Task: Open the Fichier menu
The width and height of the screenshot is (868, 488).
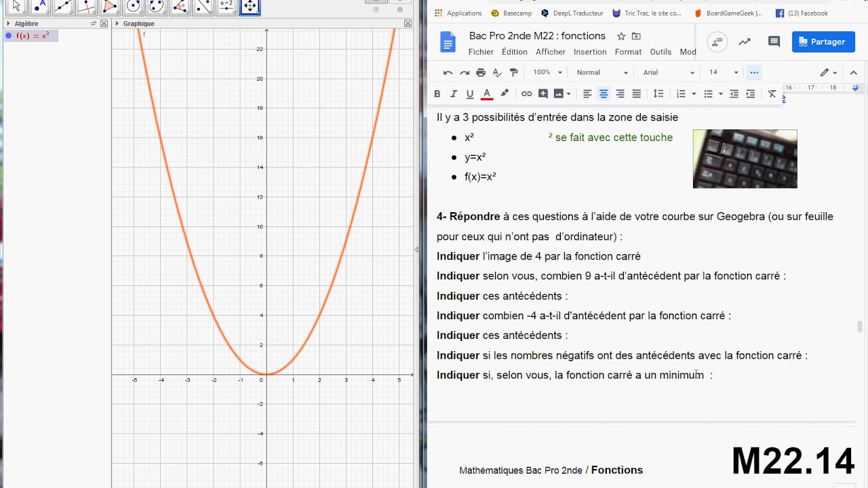Action: click(x=481, y=52)
